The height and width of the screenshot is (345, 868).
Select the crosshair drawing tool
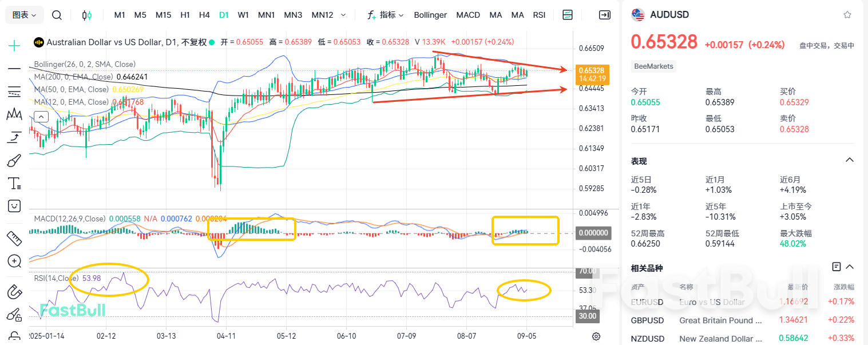14,45
